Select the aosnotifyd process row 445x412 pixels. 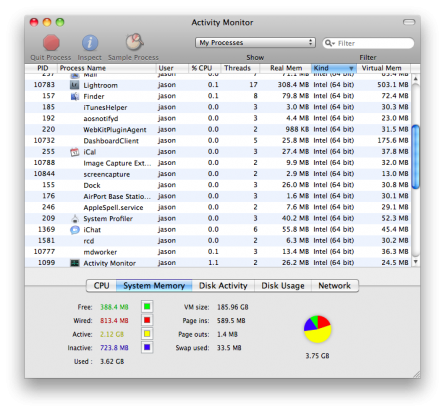218,118
